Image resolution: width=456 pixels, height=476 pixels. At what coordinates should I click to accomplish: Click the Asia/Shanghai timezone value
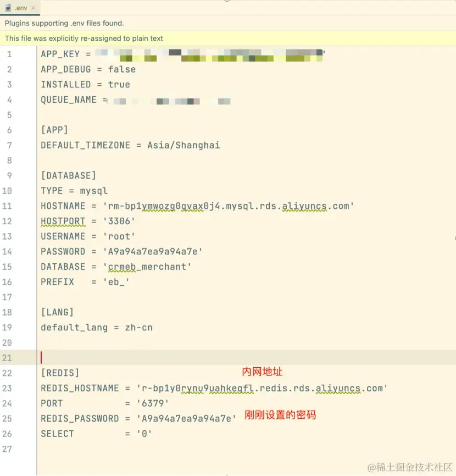(x=183, y=145)
